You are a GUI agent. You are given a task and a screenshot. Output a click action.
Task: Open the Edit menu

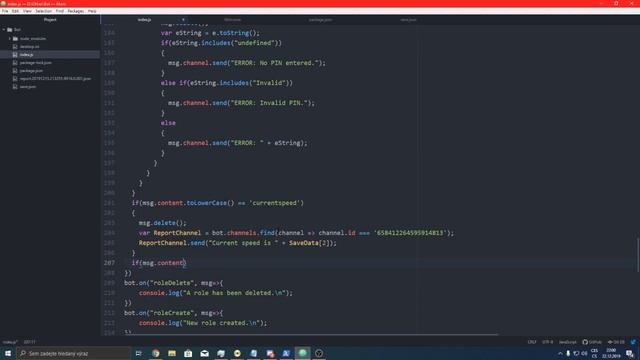point(16,11)
